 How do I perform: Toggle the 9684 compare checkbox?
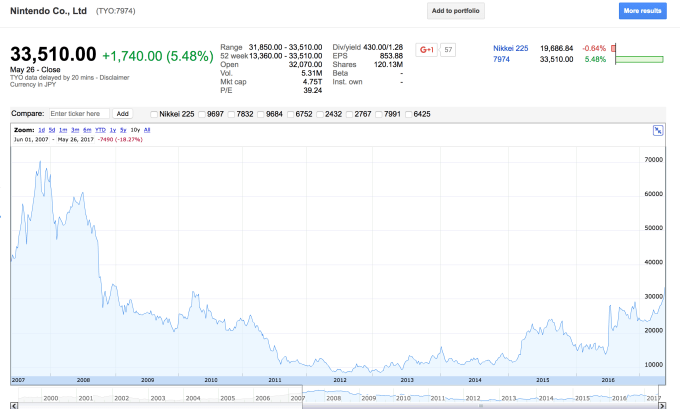pos(261,115)
